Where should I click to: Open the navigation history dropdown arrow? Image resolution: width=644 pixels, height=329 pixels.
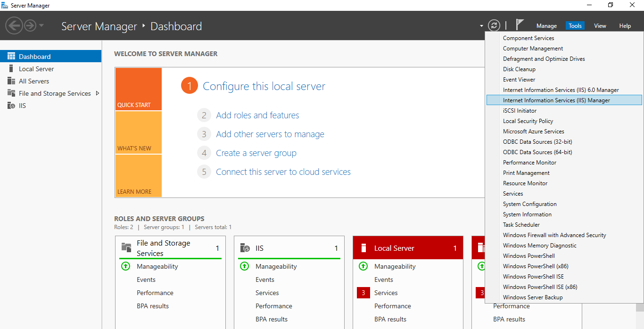[x=41, y=25]
